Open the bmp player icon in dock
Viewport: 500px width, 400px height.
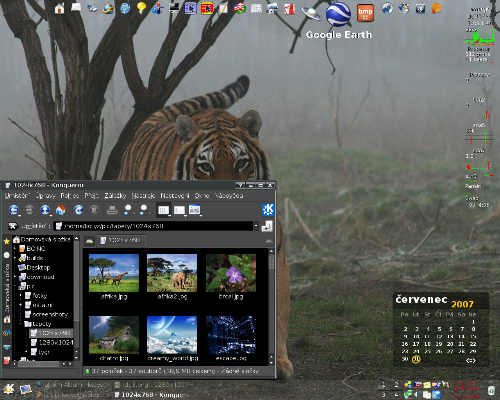click(365, 13)
